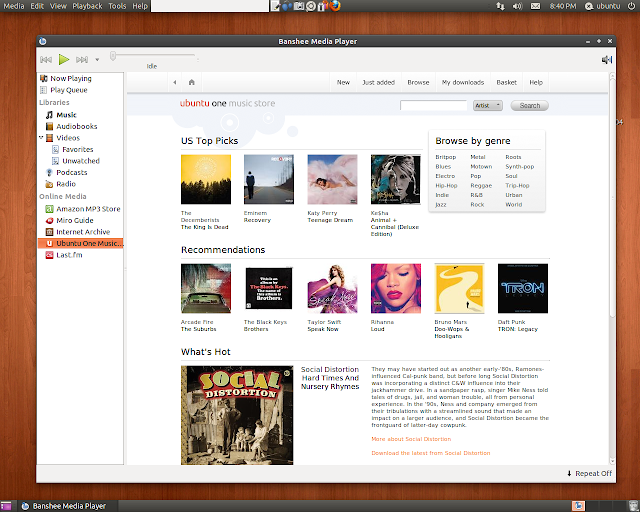Browse the Hip-Hop genre
This screenshot has width=640, height=512.
tap(446, 186)
